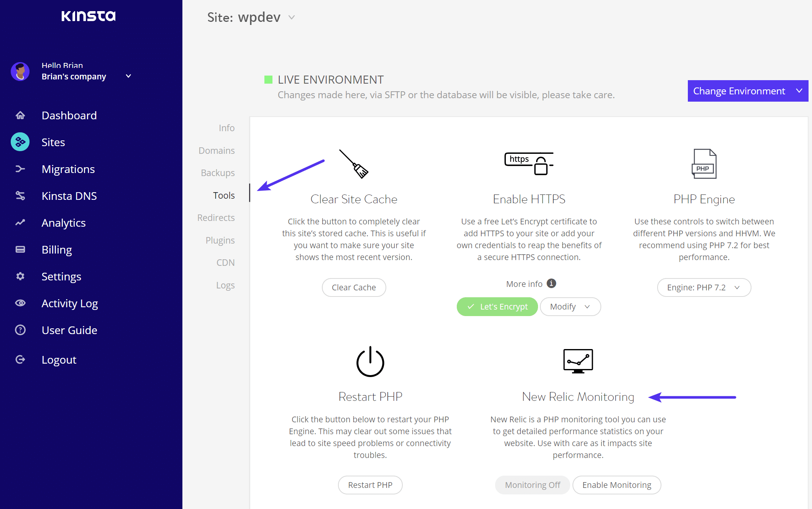Viewport: 812px width, 509px height.
Task: Click the broom Clear Site Cache icon
Action: click(354, 164)
